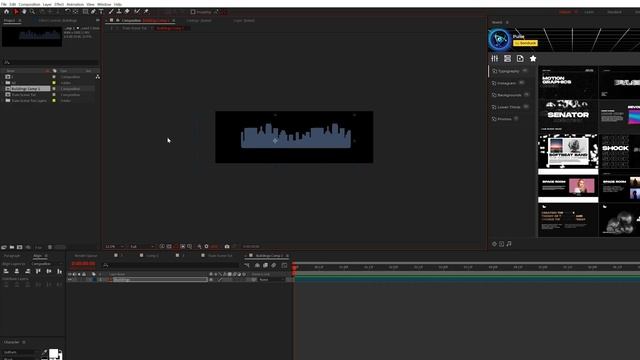The image size is (640, 360).
Task: Select the Roto Brush tool
Action: click(x=137, y=12)
